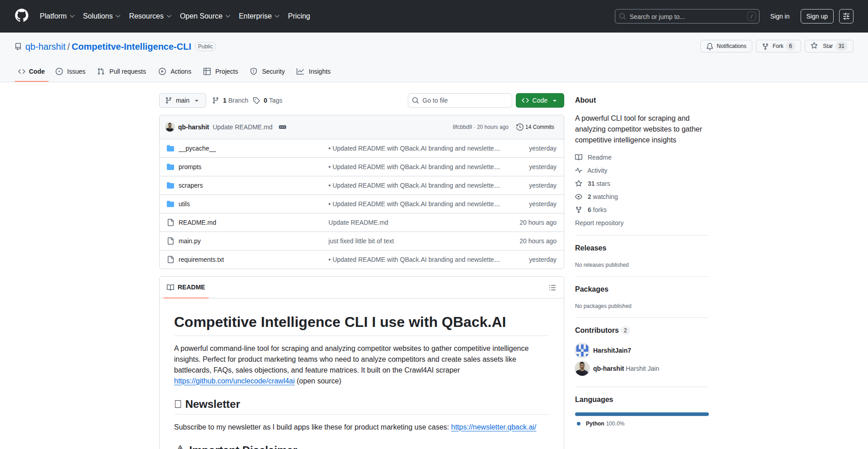Image resolution: width=868 pixels, height=449 pixels.
Task: Switch to the Projects tab
Action: pyautogui.click(x=221, y=71)
